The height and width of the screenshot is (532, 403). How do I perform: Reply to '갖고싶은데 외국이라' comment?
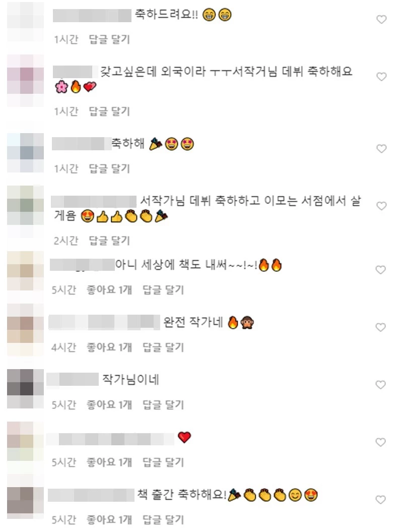point(109,111)
